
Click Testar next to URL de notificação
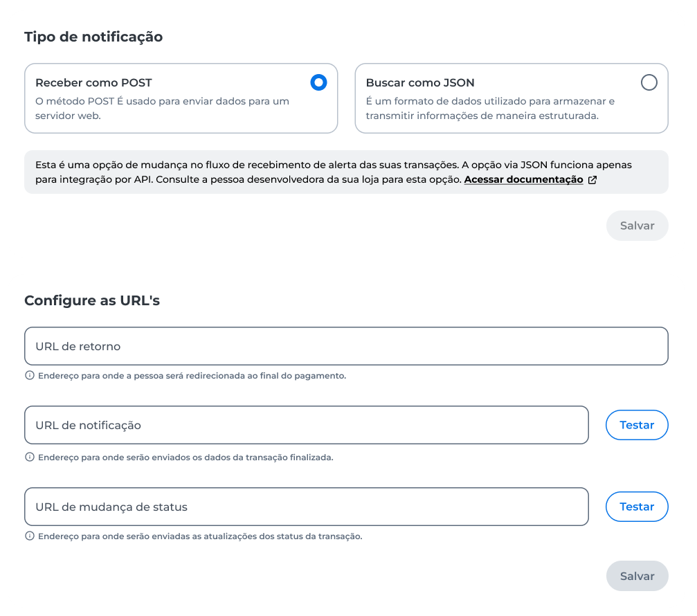tap(636, 425)
